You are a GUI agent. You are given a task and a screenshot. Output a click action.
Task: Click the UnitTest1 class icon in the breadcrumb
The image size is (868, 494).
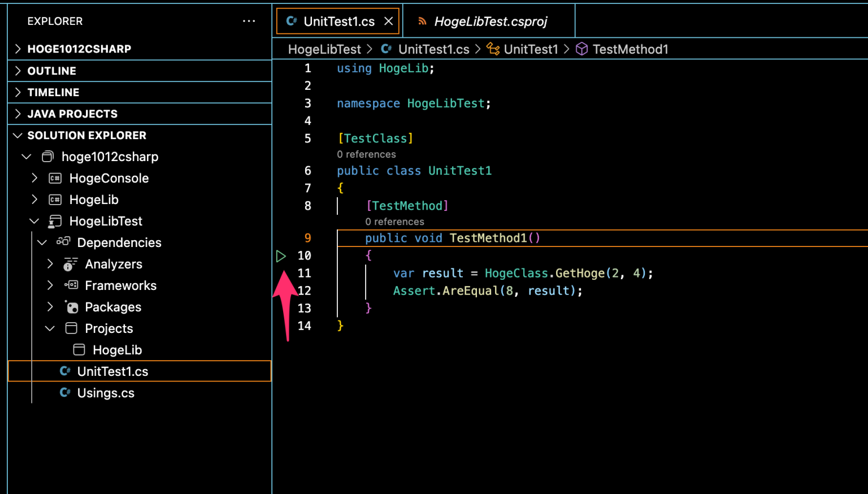tap(493, 49)
